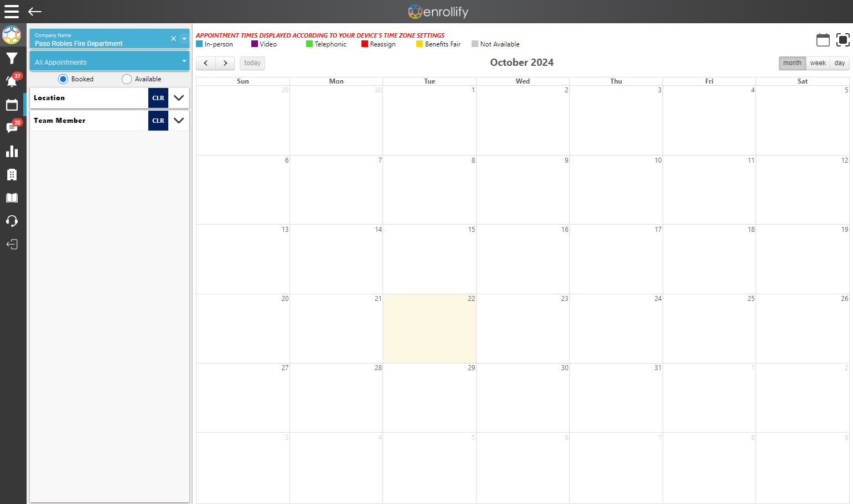The height and width of the screenshot is (504, 853).
Task: Go to next month arrow
Action: click(225, 63)
